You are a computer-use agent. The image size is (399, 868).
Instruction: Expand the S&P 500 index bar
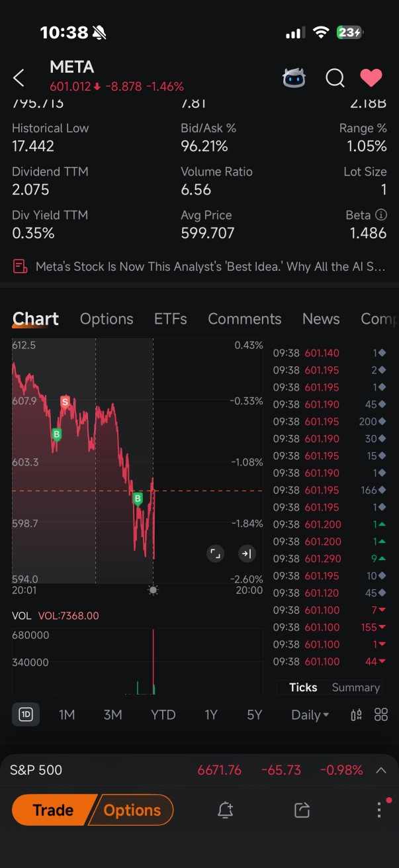(x=381, y=770)
